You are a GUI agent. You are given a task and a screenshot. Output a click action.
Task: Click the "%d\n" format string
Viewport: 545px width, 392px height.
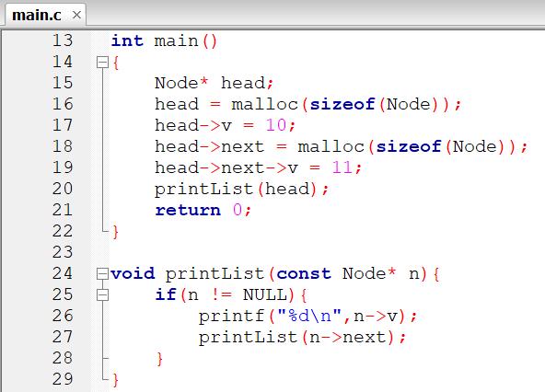tap(309, 316)
